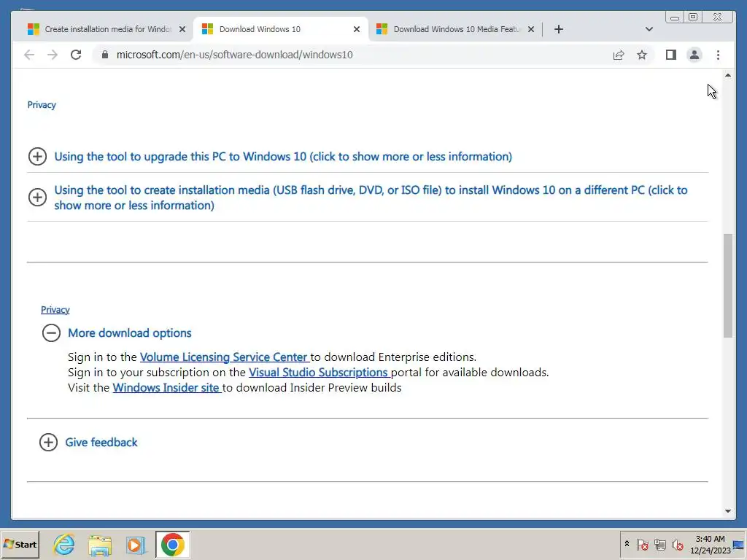Image resolution: width=747 pixels, height=560 pixels.
Task: Close the Download Windows 10 Media Feature tab
Action: [531, 29]
